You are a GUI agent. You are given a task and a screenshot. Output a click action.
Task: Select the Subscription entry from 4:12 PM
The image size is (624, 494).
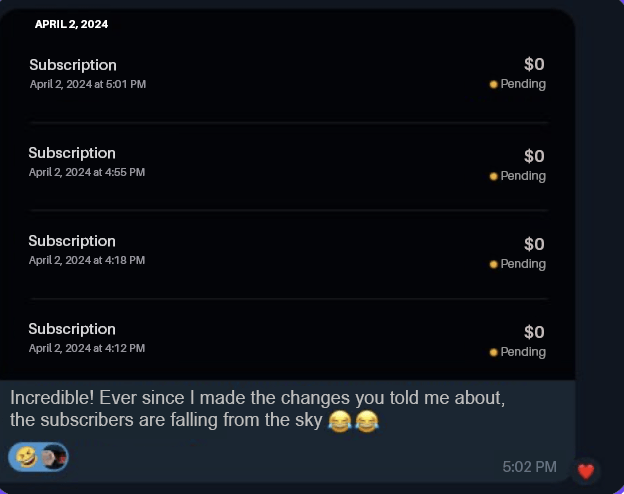(x=72, y=329)
